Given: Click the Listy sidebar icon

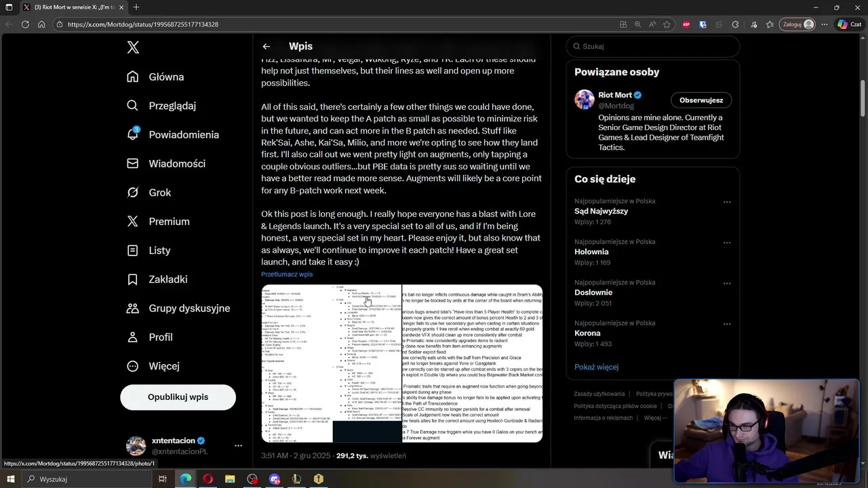Looking at the screenshot, I should (x=133, y=250).
